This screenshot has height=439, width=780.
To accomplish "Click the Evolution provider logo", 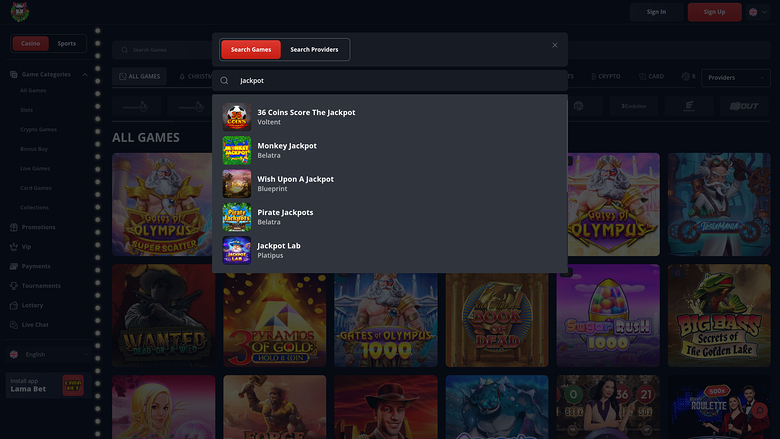I will pyautogui.click(x=634, y=106).
